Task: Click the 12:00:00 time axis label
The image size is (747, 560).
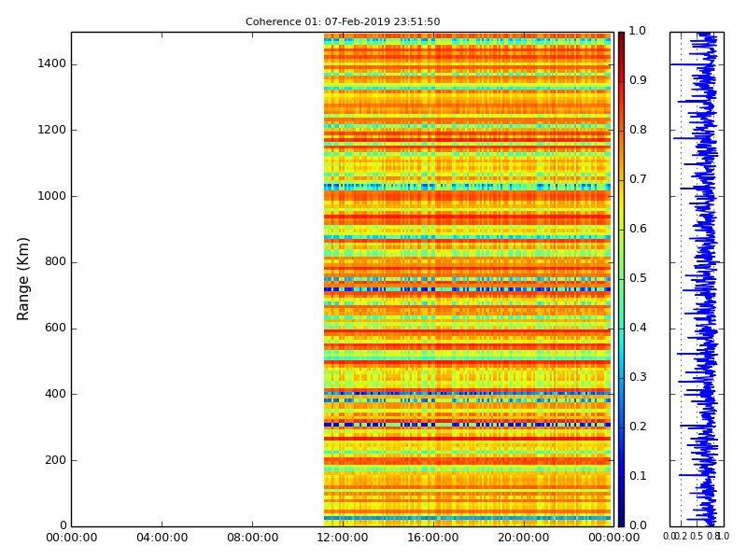Action: 343,539
